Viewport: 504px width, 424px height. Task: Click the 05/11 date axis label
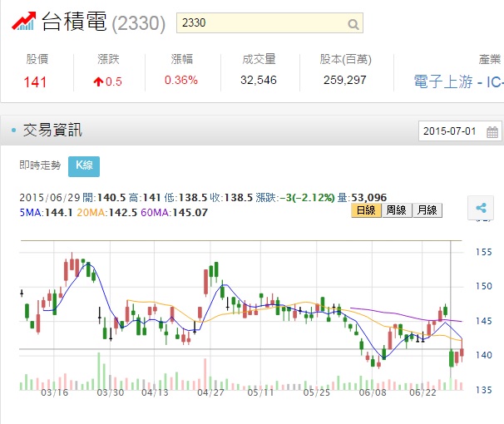point(260,392)
